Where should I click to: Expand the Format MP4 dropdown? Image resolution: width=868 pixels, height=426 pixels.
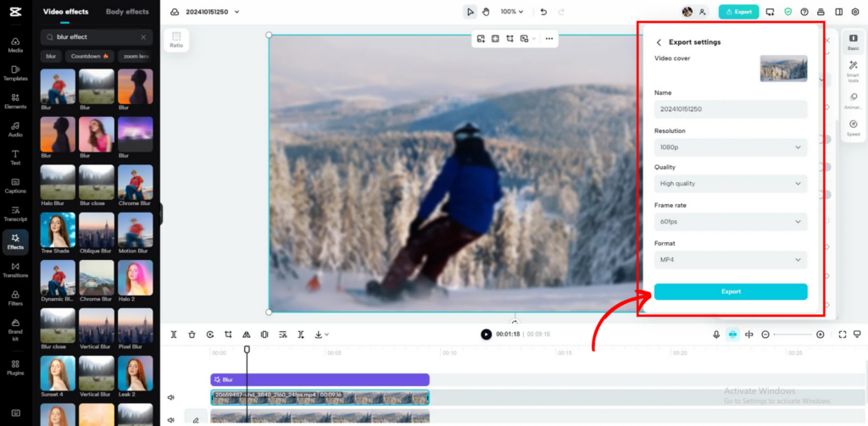[x=730, y=259]
